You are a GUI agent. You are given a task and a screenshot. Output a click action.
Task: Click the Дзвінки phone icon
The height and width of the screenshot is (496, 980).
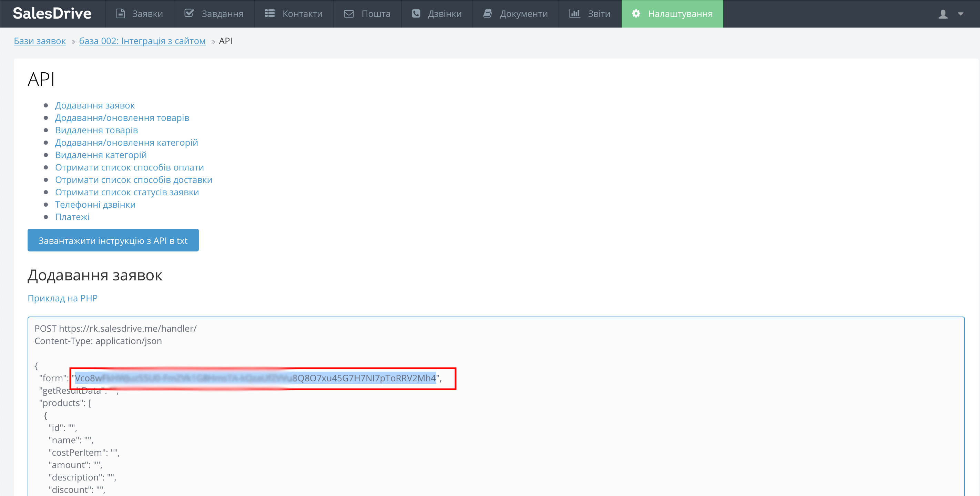coord(416,13)
